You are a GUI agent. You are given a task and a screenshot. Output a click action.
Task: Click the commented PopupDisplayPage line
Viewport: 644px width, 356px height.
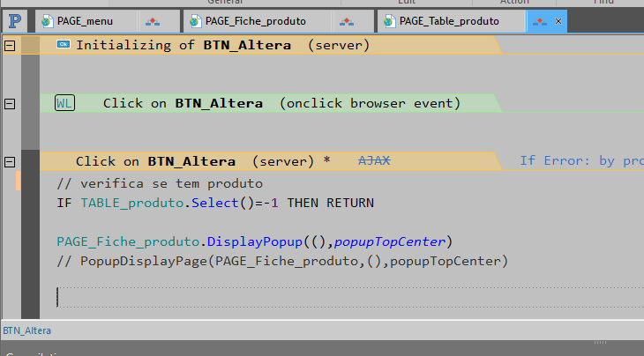(282, 261)
